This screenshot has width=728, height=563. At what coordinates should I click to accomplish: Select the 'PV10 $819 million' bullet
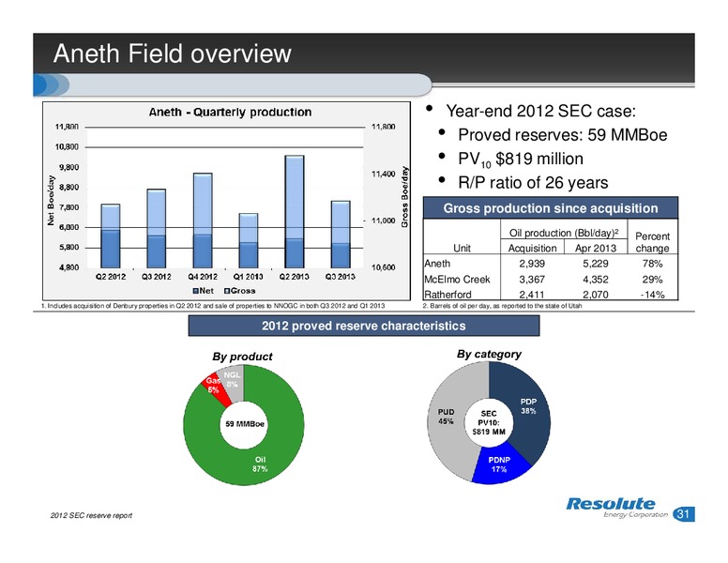[x=521, y=159]
